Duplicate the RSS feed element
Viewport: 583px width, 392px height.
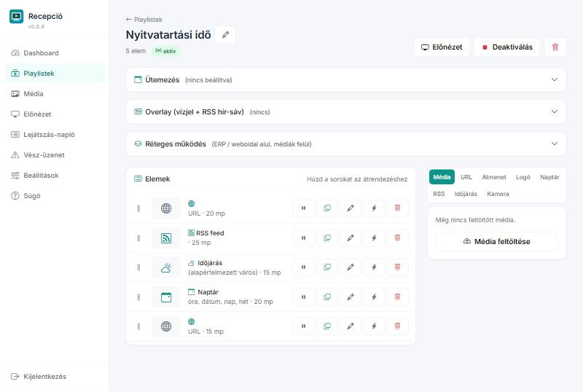click(x=327, y=238)
